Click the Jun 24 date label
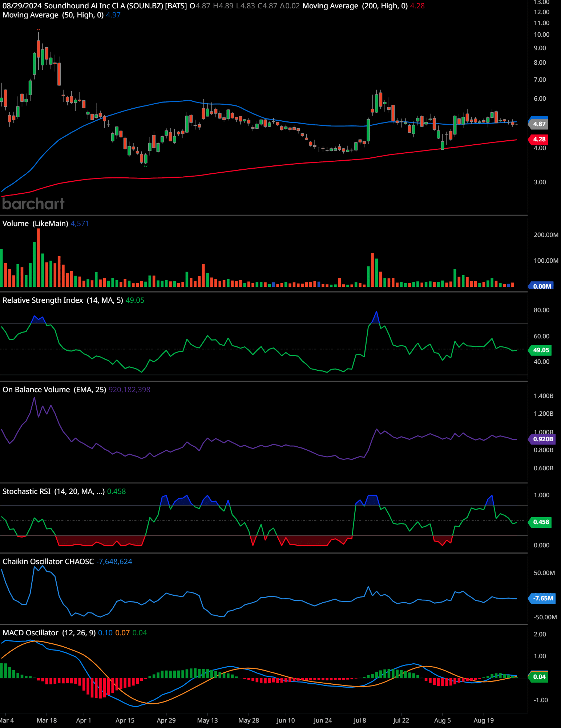 323,720
